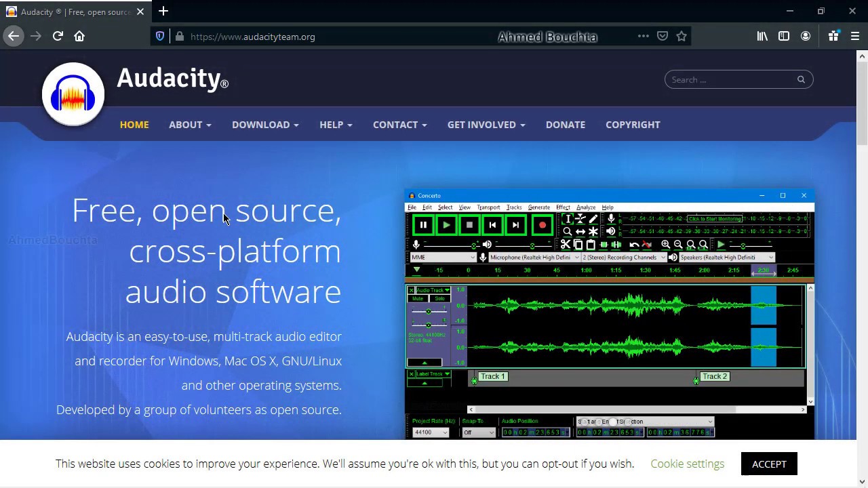The height and width of the screenshot is (488, 868).
Task: Go to the HOME nav item
Action: tap(134, 125)
